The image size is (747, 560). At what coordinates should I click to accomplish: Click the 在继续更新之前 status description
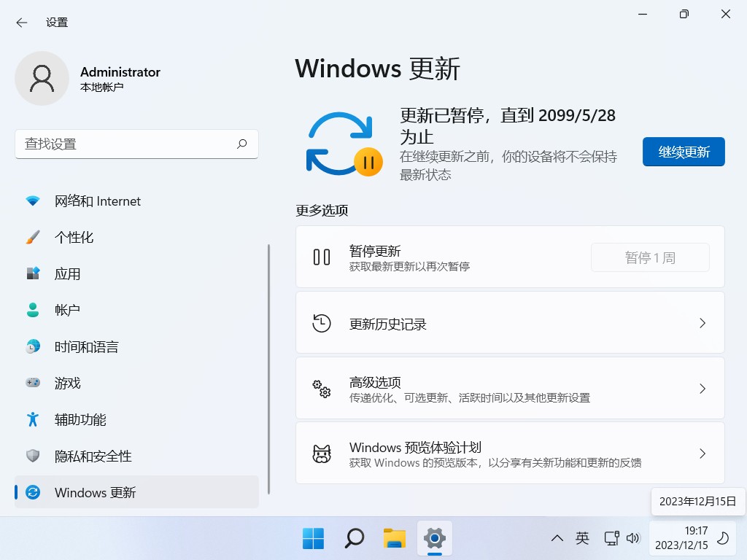coord(508,166)
